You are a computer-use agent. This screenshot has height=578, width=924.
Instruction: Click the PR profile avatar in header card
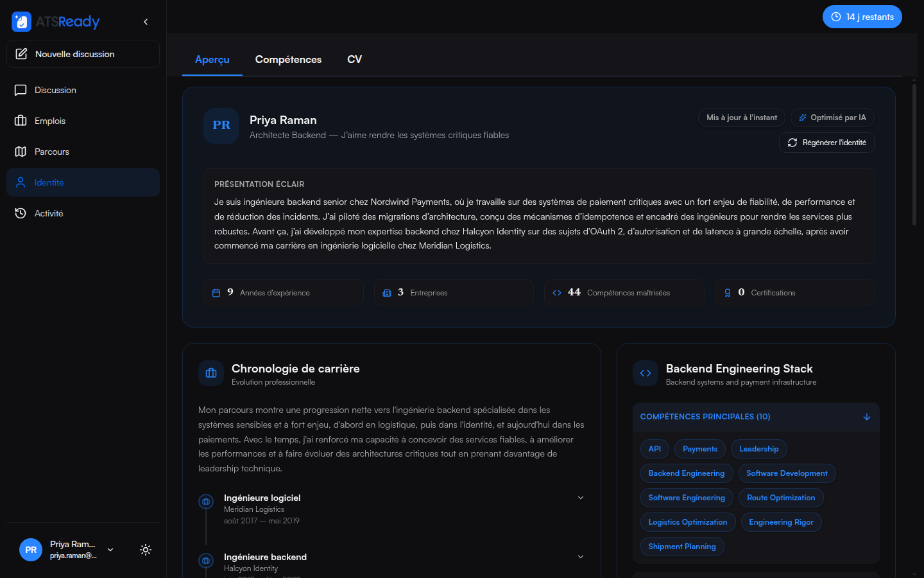pos(221,125)
